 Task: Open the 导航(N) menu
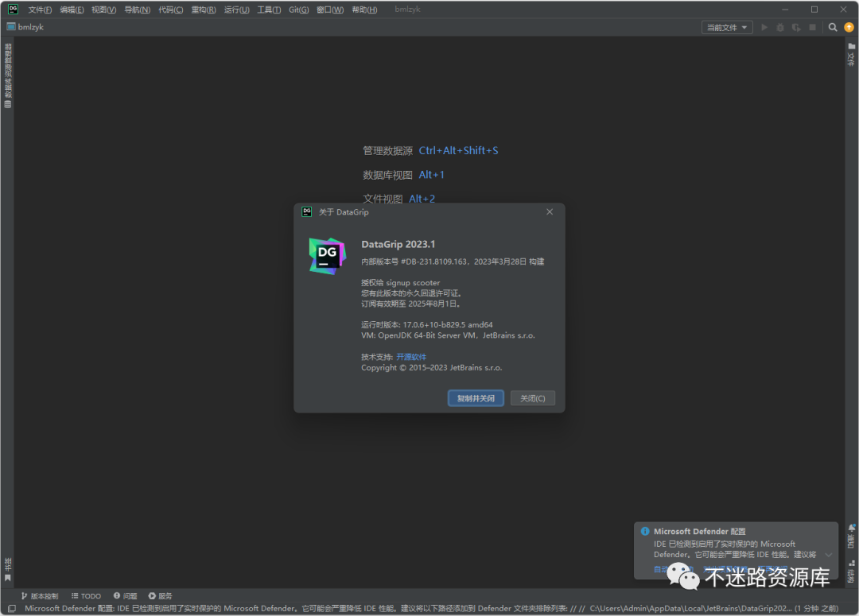point(137,10)
